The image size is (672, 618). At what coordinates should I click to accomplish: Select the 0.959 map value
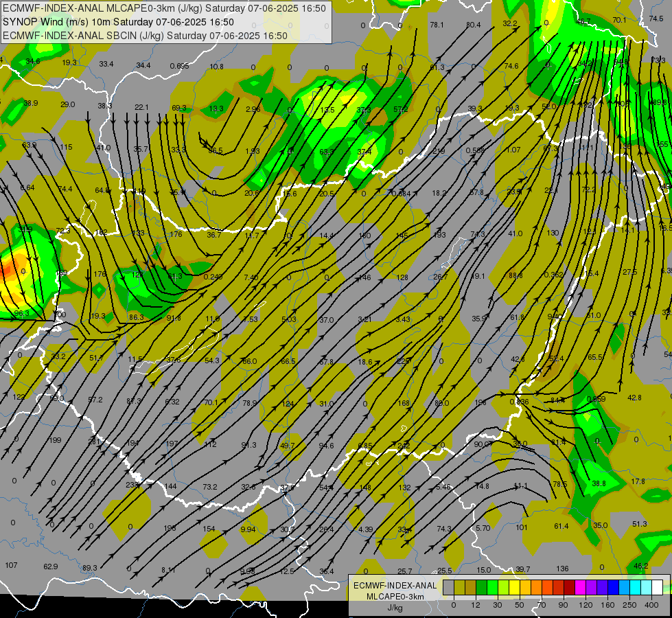pos(596,399)
